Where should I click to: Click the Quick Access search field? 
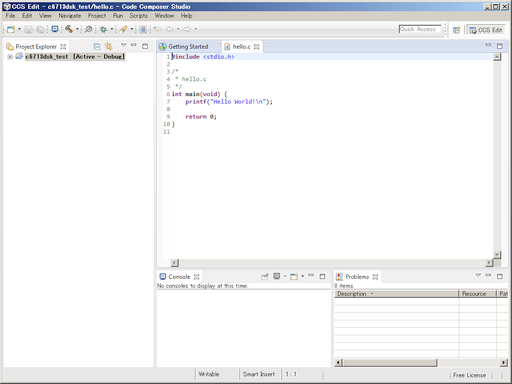pos(420,29)
